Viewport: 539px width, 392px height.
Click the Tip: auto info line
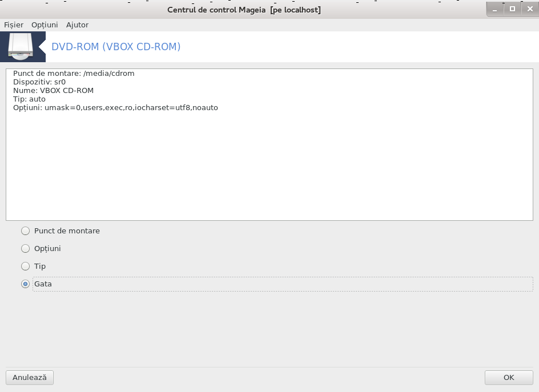tap(29, 99)
